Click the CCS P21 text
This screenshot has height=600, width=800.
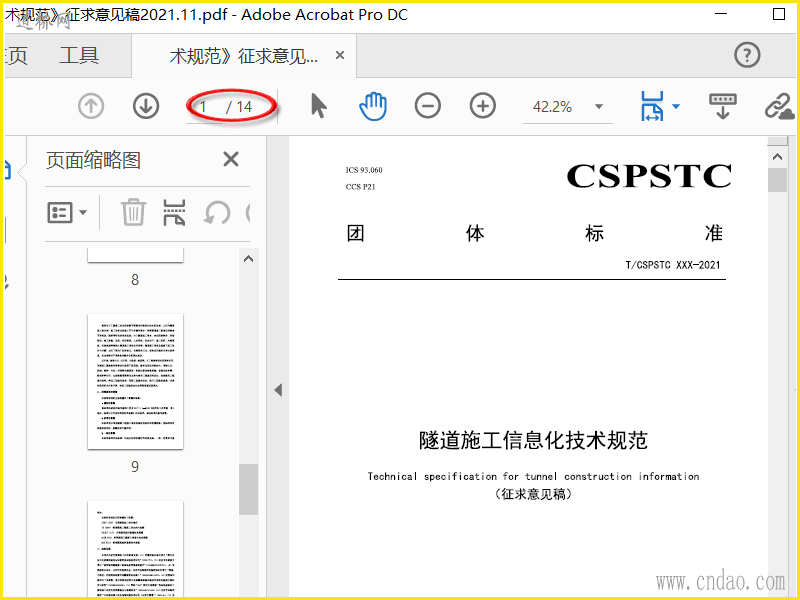[x=360, y=187]
